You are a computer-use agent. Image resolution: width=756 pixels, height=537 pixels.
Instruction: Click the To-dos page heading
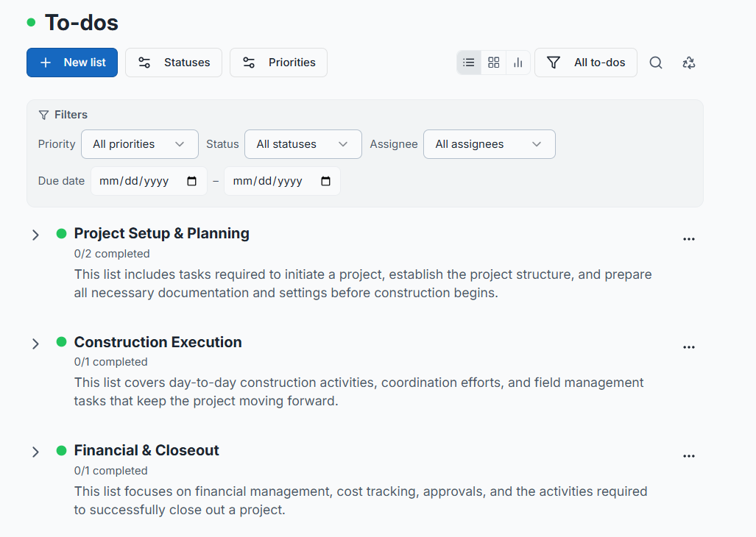point(82,23)
